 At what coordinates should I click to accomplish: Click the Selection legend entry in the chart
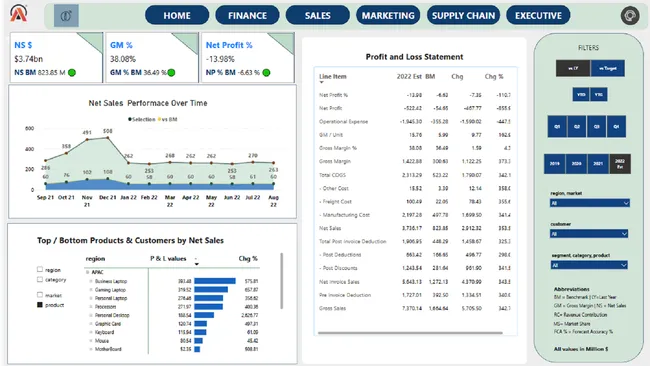point(141,119)
